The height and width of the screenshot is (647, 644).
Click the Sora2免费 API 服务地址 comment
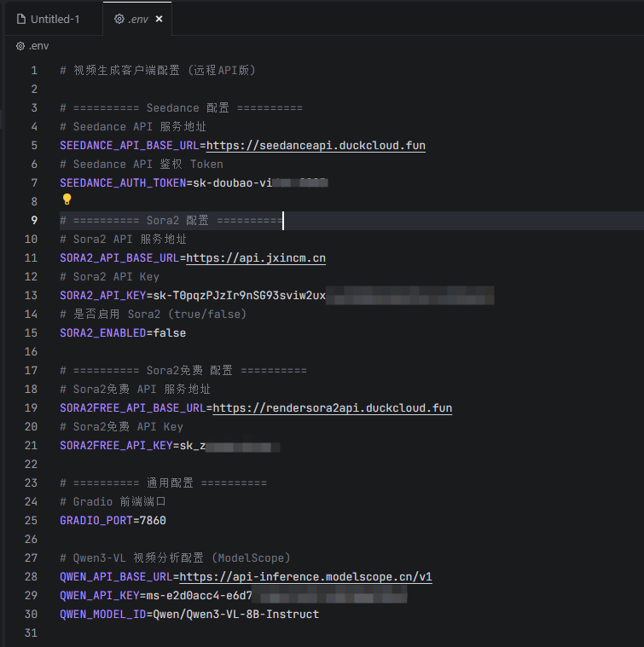136,389
